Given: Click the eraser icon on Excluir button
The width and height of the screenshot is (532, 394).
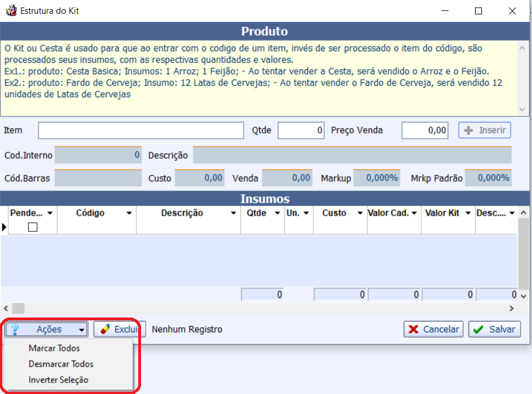Looking at the screenshot, I should (105, 330).
